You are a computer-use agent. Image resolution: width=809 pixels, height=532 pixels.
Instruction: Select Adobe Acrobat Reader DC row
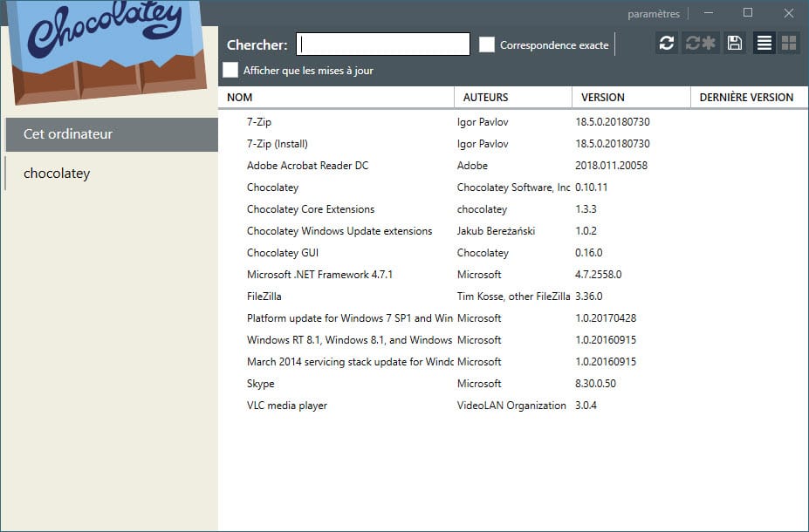pyautogui.click(x=513, y=166)
